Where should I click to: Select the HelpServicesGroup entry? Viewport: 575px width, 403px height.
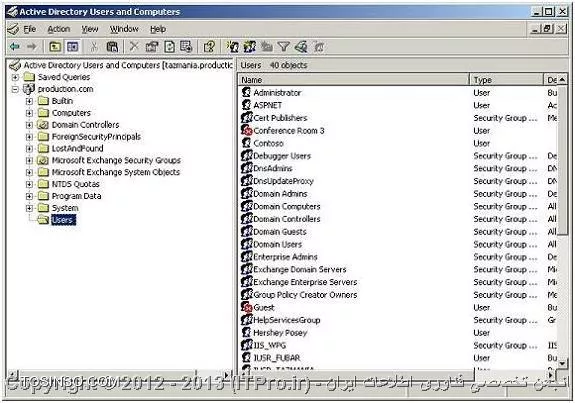(x=286, y=320)
